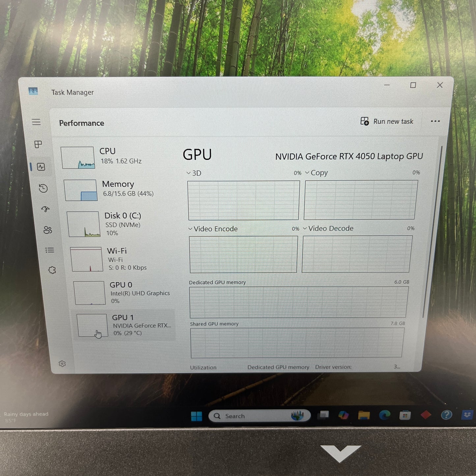Click the CPU usage mini graph thumbnail
476x476 pixels.
pos(78,158)
